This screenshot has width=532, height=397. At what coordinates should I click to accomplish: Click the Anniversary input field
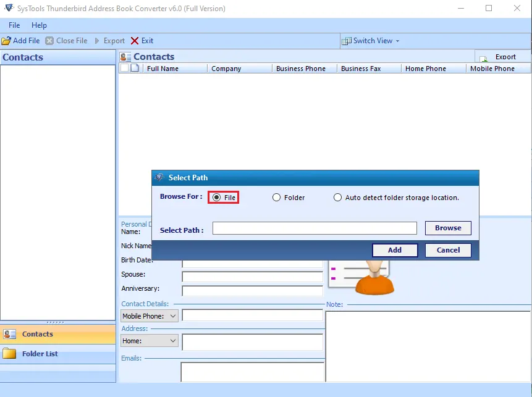tap(252, 291)
